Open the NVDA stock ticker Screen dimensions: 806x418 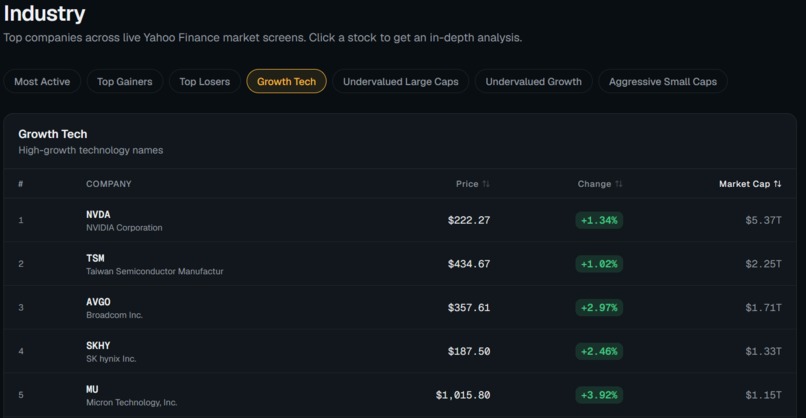point(98,214)
